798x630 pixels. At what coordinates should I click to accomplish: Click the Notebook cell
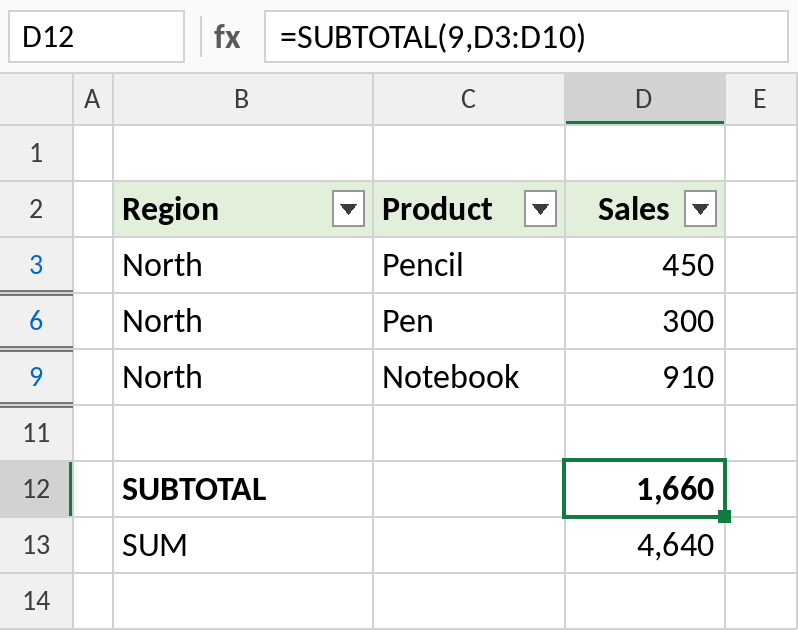pos(469,377)
